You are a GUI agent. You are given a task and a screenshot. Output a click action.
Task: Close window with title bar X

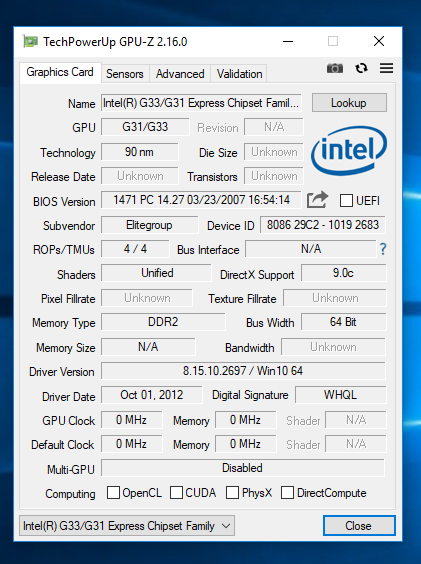(379, 41)
